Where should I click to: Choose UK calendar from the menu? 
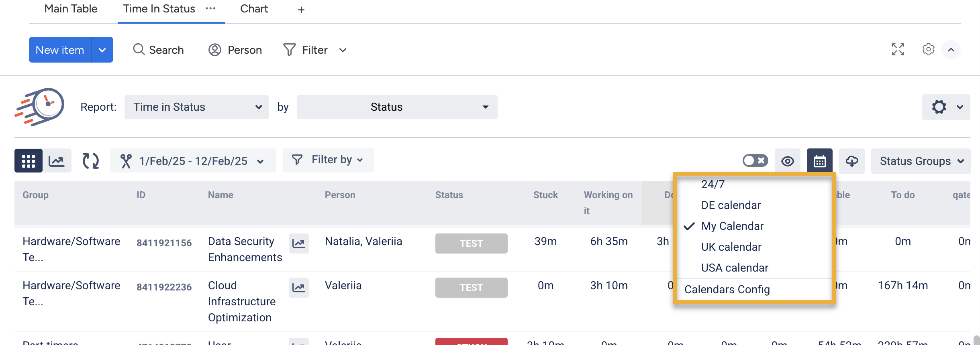pos(731,247)
